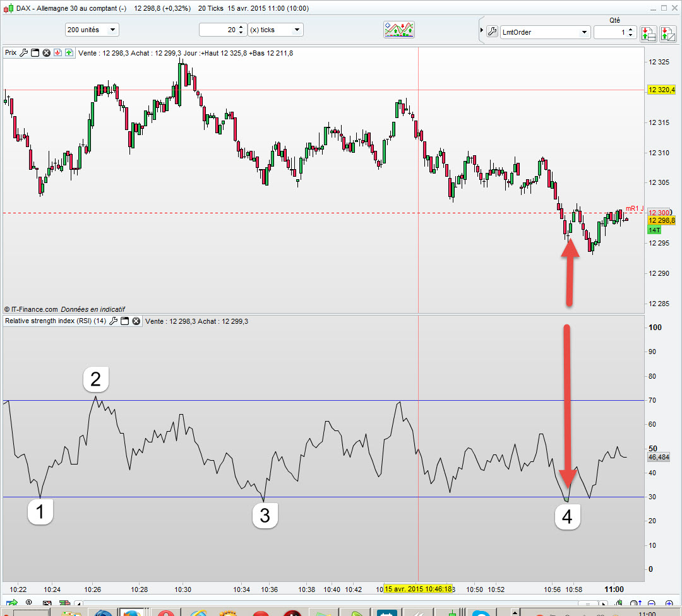Click the RSI 100 axis label
This screenshot has width=682, height=616.
click(655, 328)
